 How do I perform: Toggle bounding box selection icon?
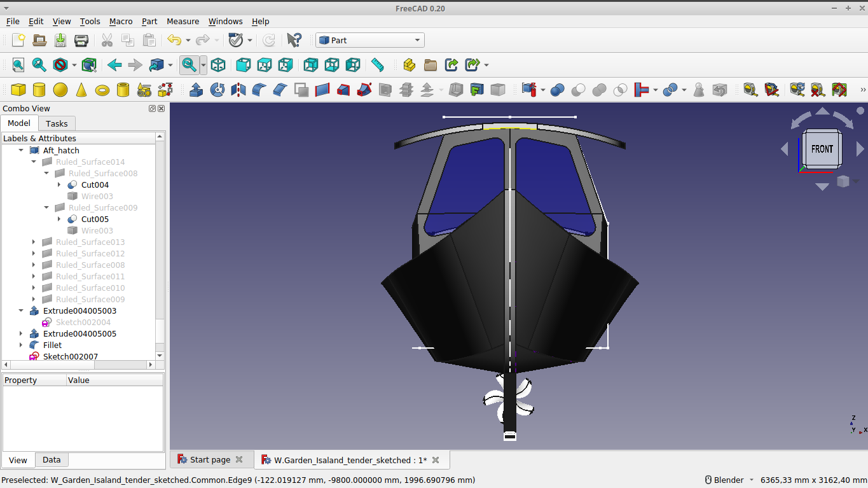[89, 65]
